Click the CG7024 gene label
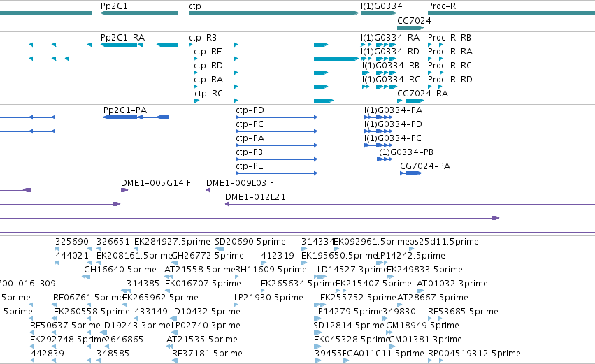Image resolution: width=595 pixels, height=364 pixels. (x=414, y=20)
